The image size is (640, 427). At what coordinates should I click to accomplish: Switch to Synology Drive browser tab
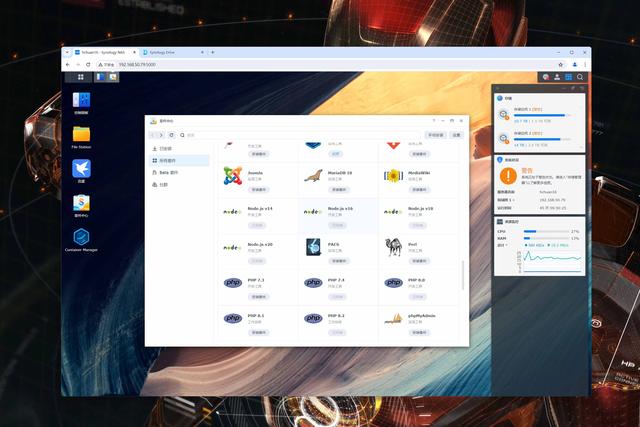click(172, 52)
